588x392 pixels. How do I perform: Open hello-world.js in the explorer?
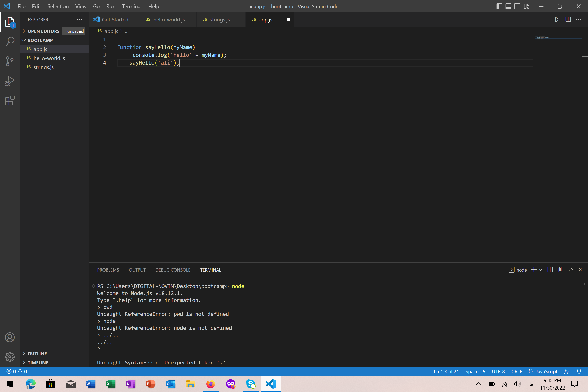(49, 58)
